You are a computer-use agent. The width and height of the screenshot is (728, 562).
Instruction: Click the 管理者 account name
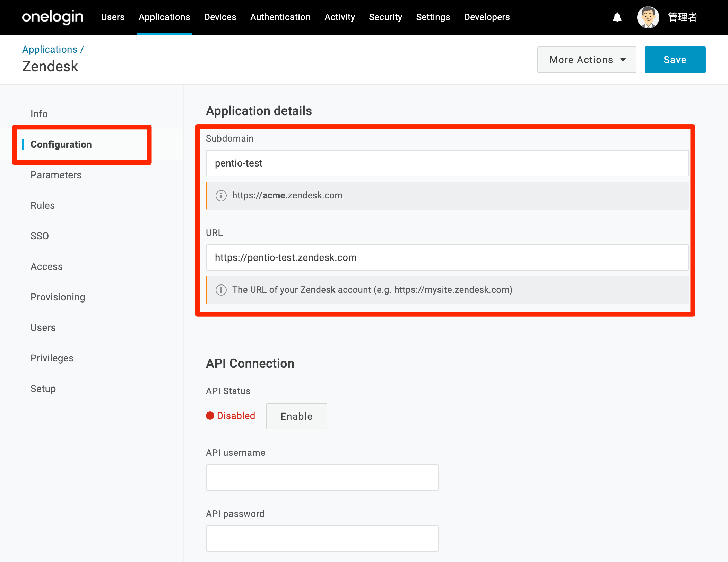tap(682, 17)
